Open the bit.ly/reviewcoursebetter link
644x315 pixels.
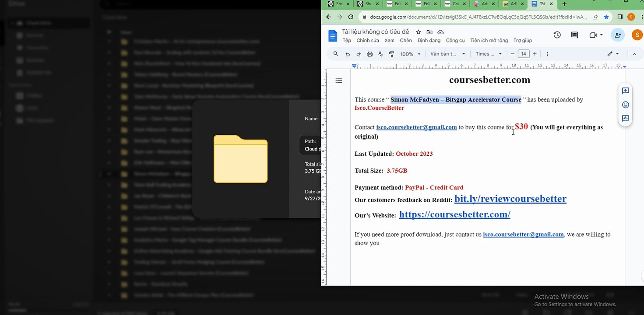tap(510, 199)
